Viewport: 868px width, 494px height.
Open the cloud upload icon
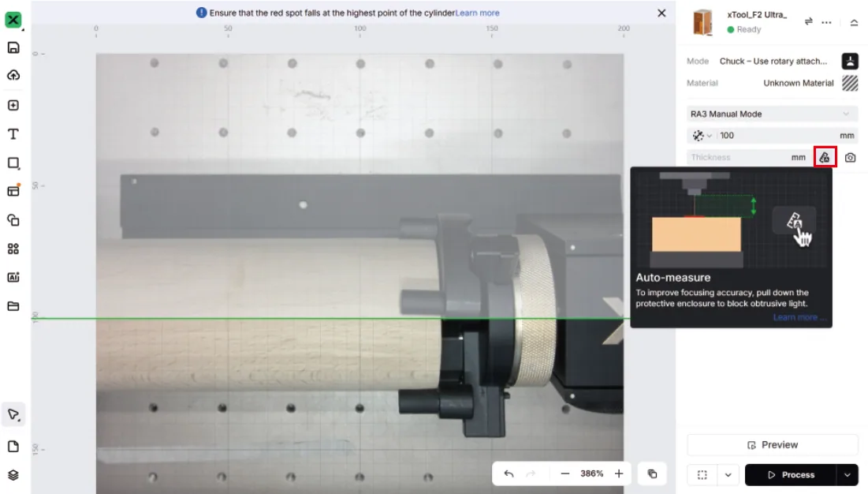(x=13, y=75)
